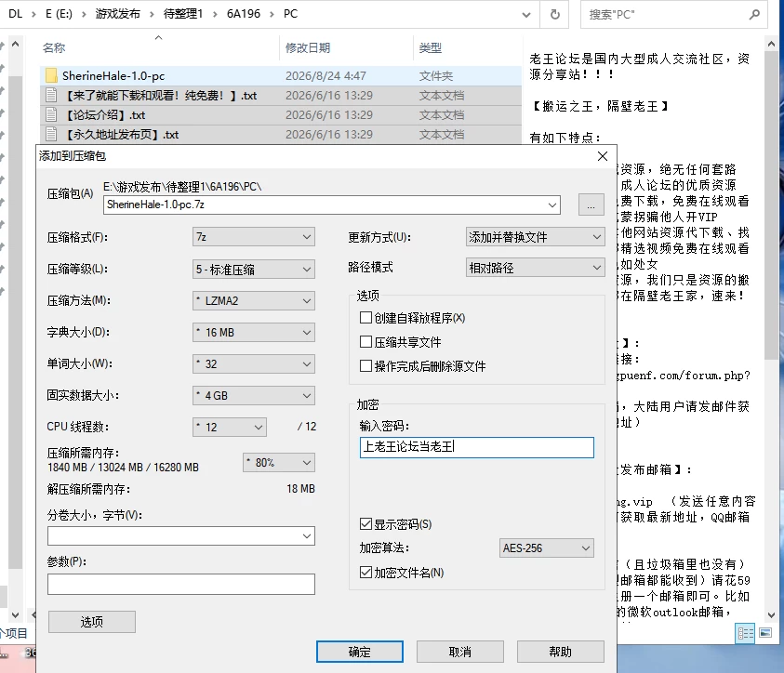Switch Explorer to the large icons view
Image resolution: width=784 pixels, height=673 pixels.
coord(765,633)
